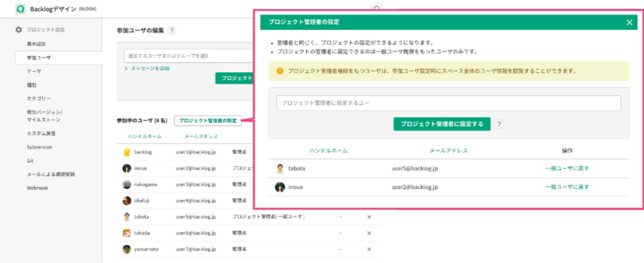This screenshot has height=263, width=644.
Task: Remove tabata using the X in the user list
Action: click(369, 216)
